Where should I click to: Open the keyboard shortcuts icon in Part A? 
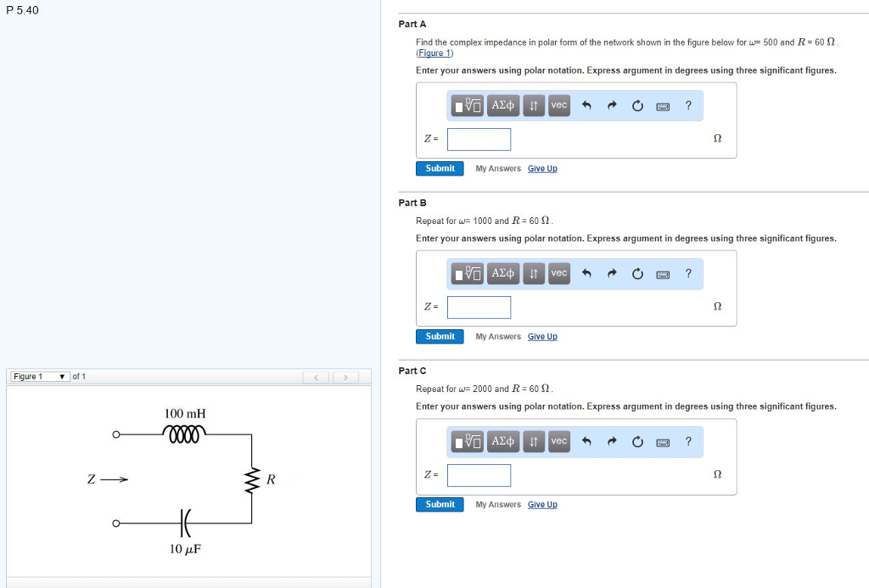tap(663, 105)
